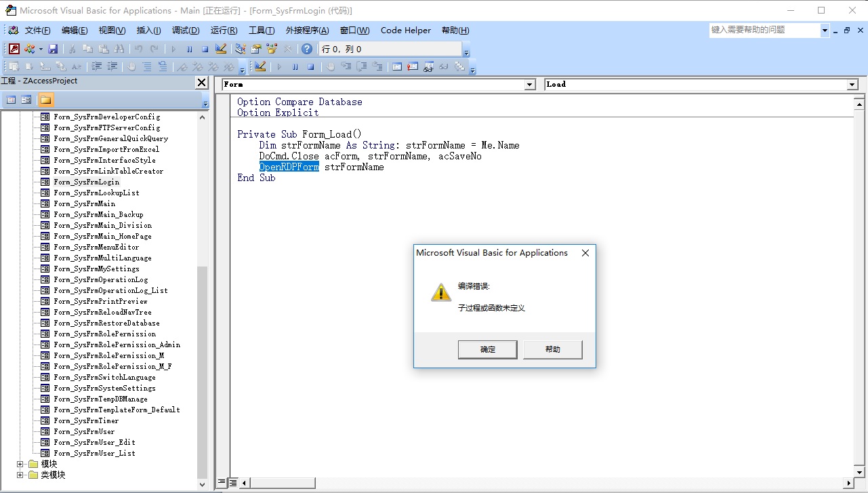Toggle View Object in project pane
868x493 pixels.
(x=26, y=100)
